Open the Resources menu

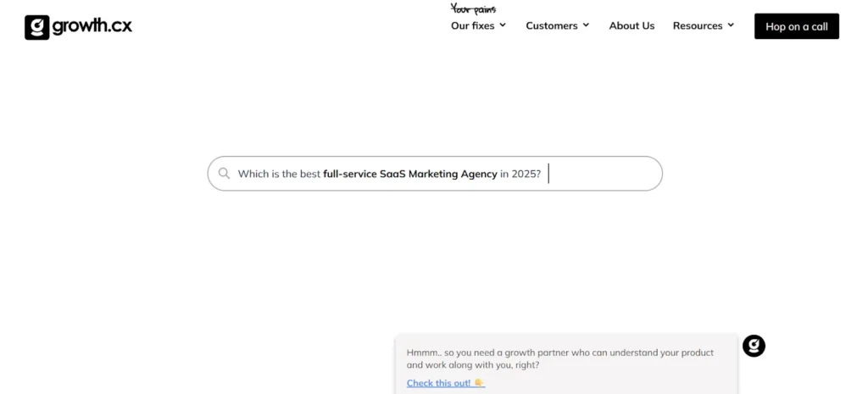tap(697, 25)
